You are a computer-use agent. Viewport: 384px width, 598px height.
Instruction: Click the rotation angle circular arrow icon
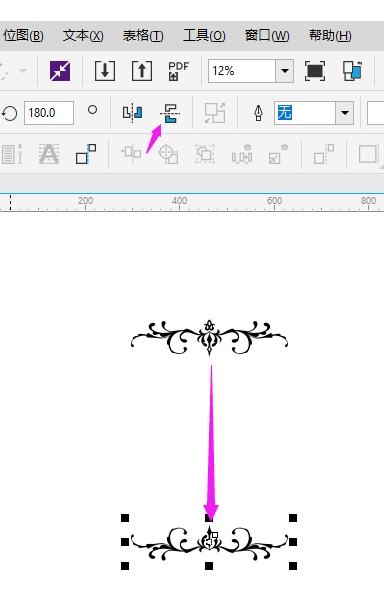coord(10,113)
